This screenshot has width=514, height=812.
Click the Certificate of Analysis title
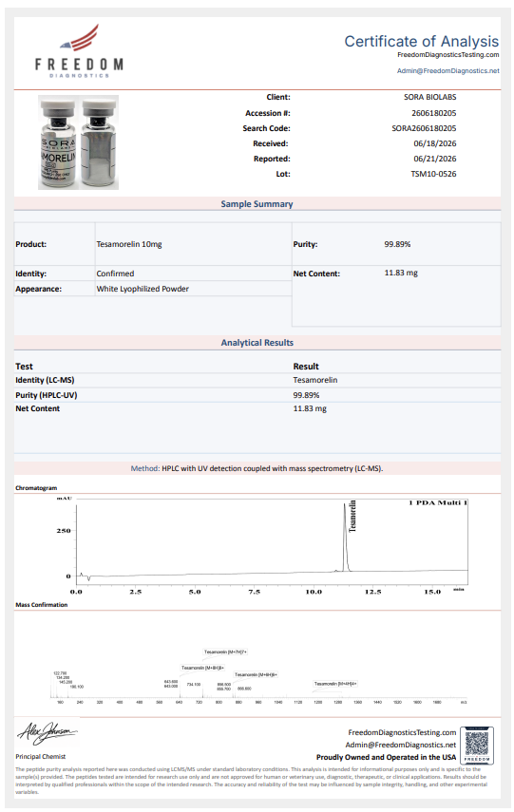pos(421,42)
